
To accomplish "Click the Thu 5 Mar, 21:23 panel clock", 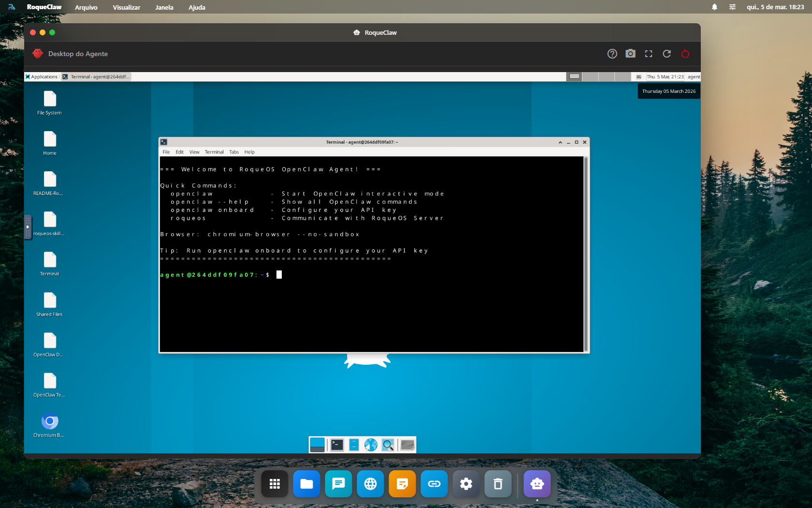I will tap(665, 76).
